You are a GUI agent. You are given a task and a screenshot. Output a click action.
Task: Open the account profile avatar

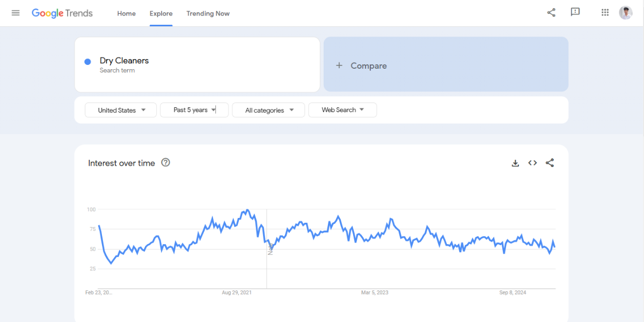click(626, 13)
